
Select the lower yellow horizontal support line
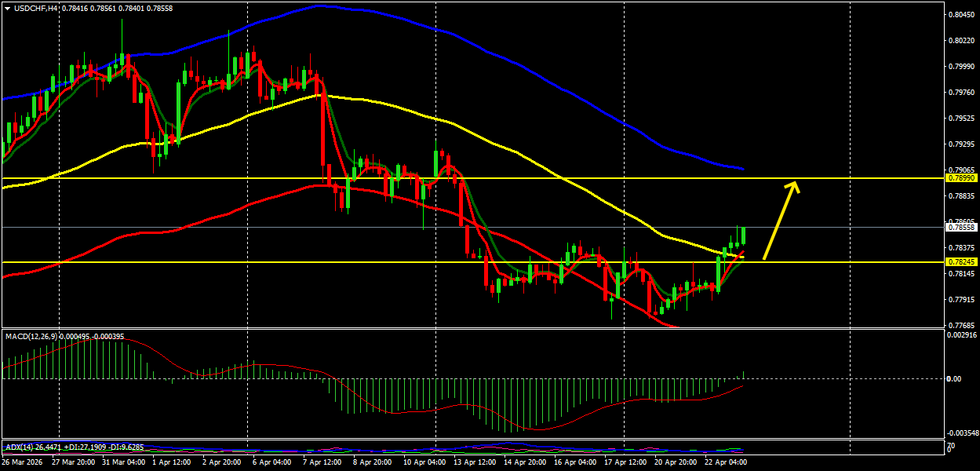tap(471, 261)
